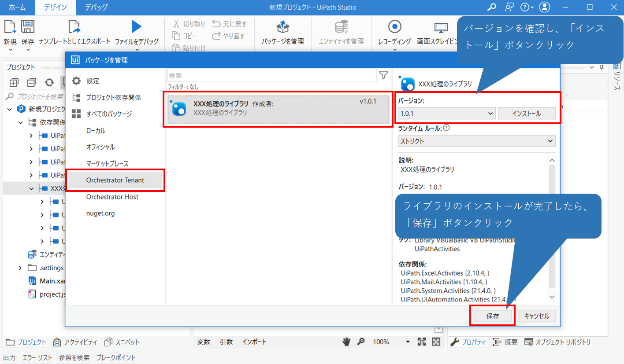Start Debug File (ファイルをデバッグ) play icon
Screen dimensions: 624x364
(137, 27)
